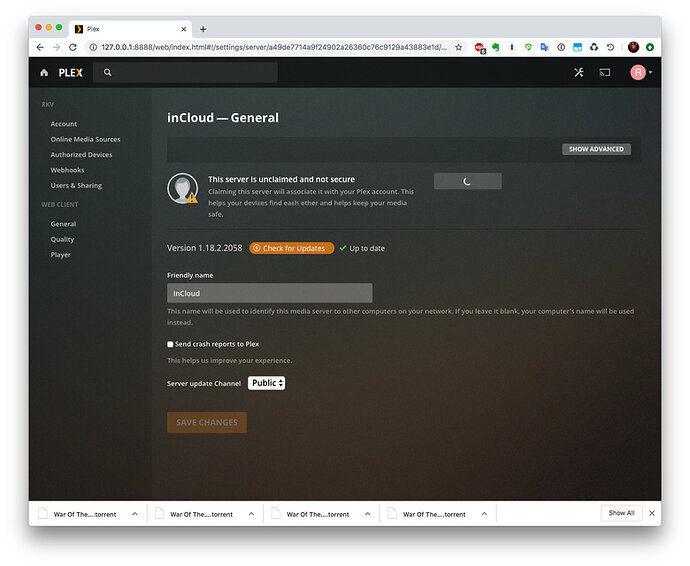
Task: Click the history clock extension icon
Action: click(610, 47)
